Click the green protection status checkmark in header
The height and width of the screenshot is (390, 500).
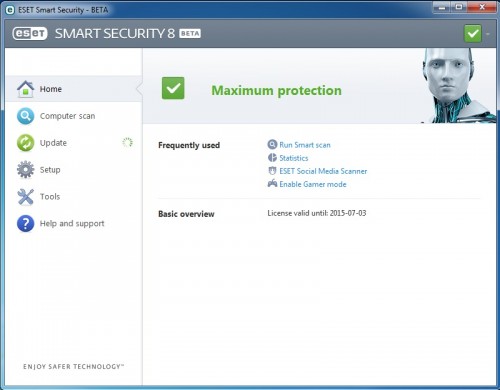pyautogui.click(x=473, y=33)
